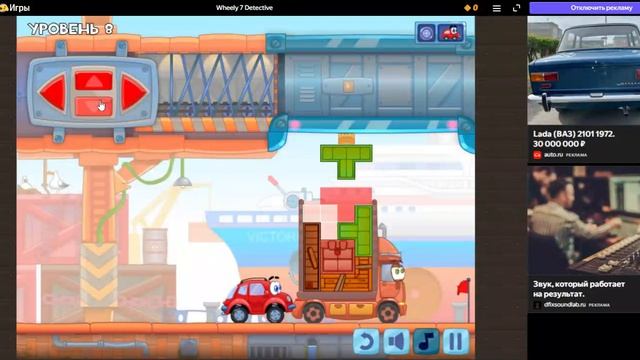
Task: Click the hanging lamp under the platform
Action: pos(182,181)
